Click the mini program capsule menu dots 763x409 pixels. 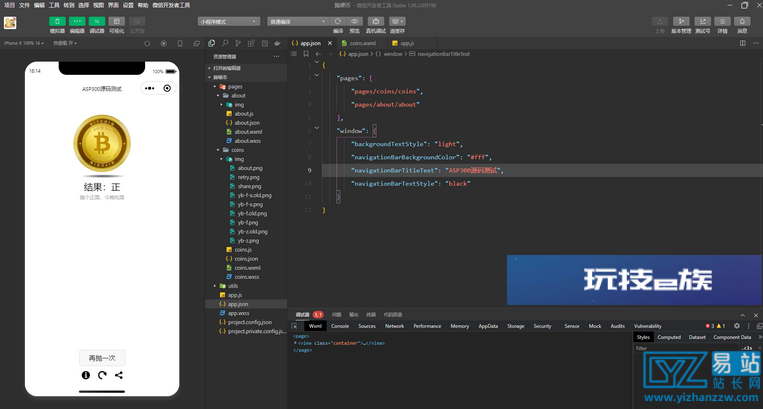point(149,89)
